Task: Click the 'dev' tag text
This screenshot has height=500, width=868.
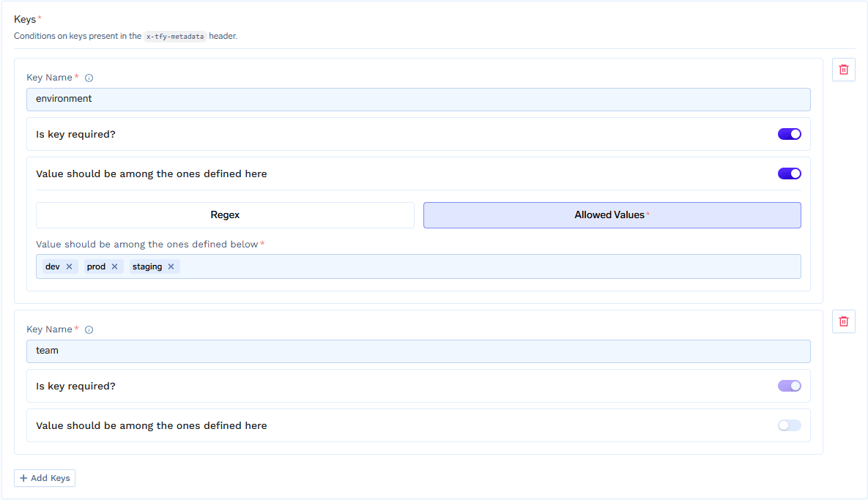Action: pyautogui.click(x=53, y=266)
